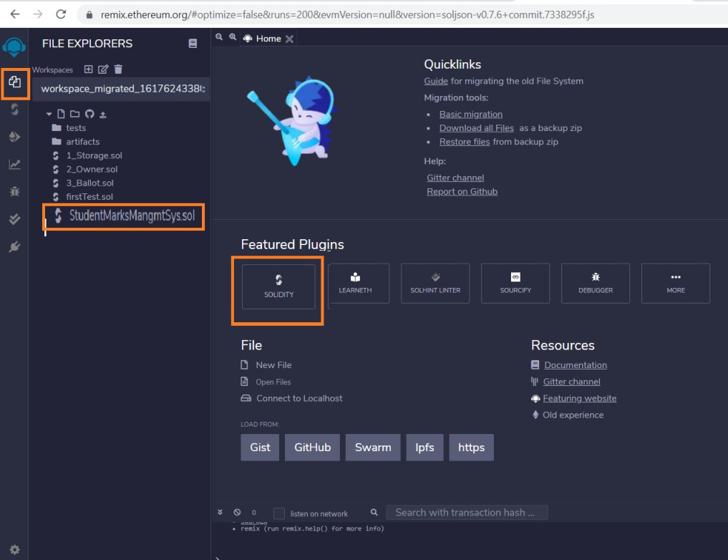
Task: Collapse the workspace root tree arrow
Action: [x=49, y=114]
